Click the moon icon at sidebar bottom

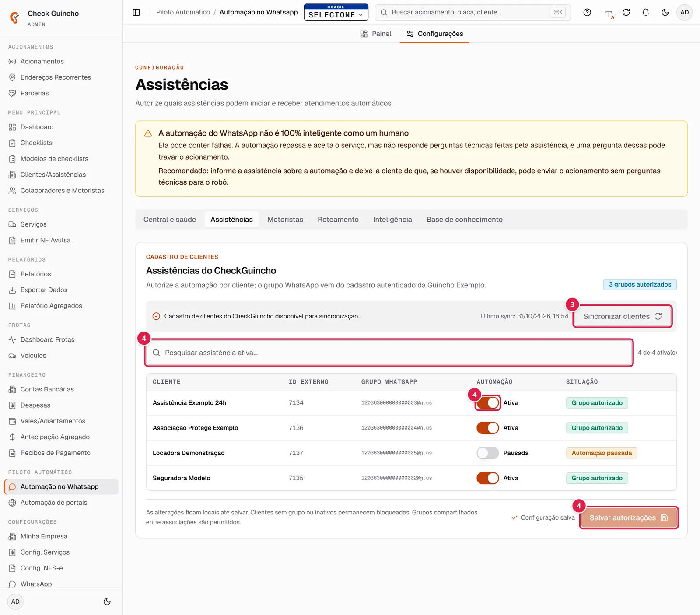[x=107, y=601]
